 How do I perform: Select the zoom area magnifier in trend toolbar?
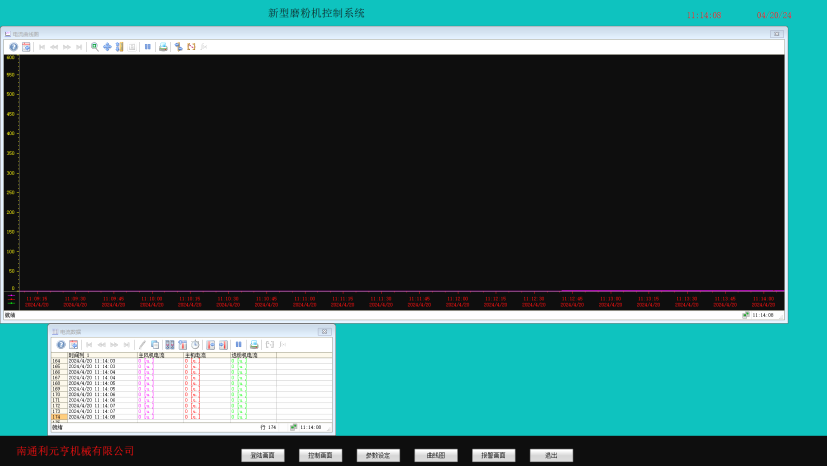(x=95, y=47)
